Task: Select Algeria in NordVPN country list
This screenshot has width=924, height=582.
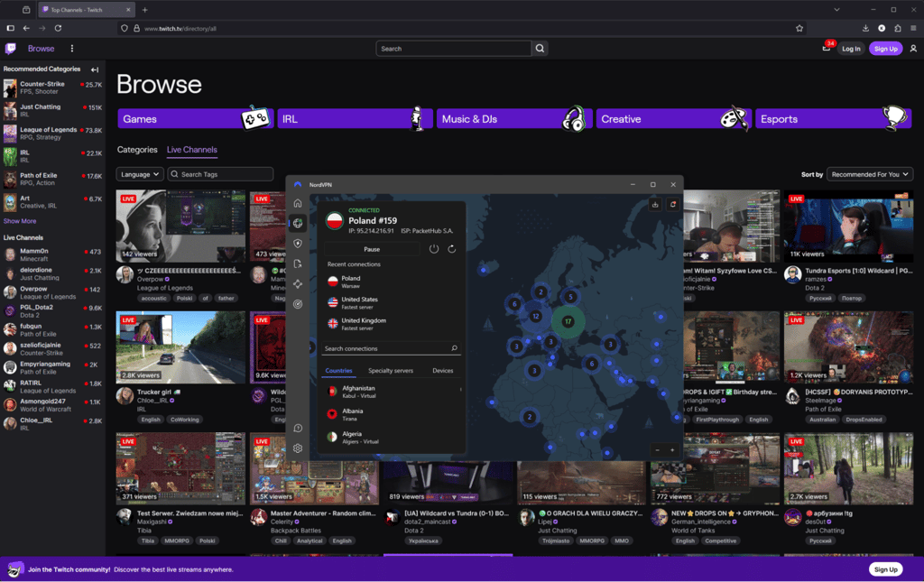Action: click(x=391, y=437)
